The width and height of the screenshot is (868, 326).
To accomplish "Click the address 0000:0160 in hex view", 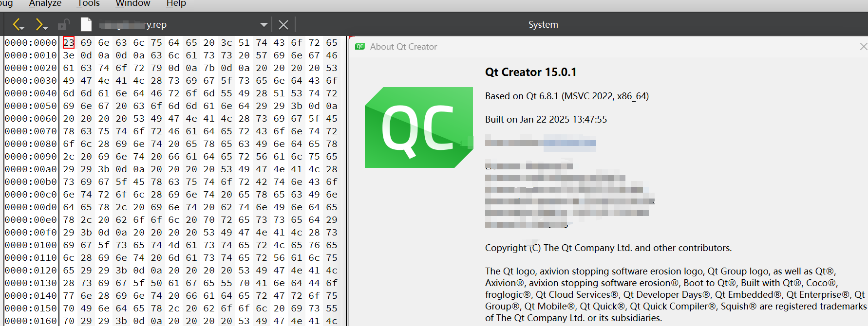I will point(31,321).
